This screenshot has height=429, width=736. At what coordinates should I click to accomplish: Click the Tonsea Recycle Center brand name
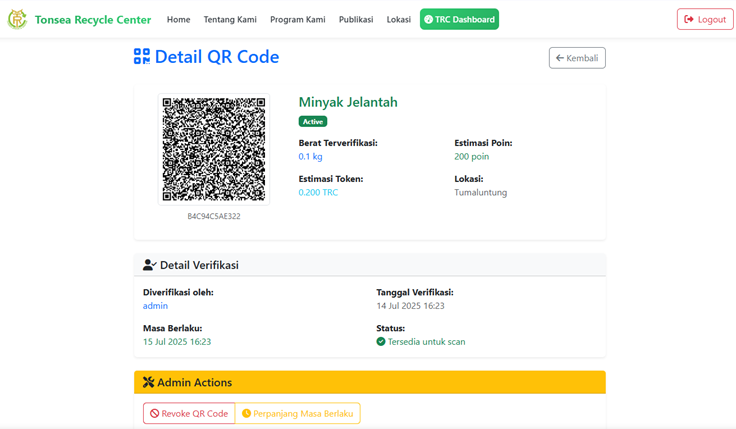click(93, 19)
